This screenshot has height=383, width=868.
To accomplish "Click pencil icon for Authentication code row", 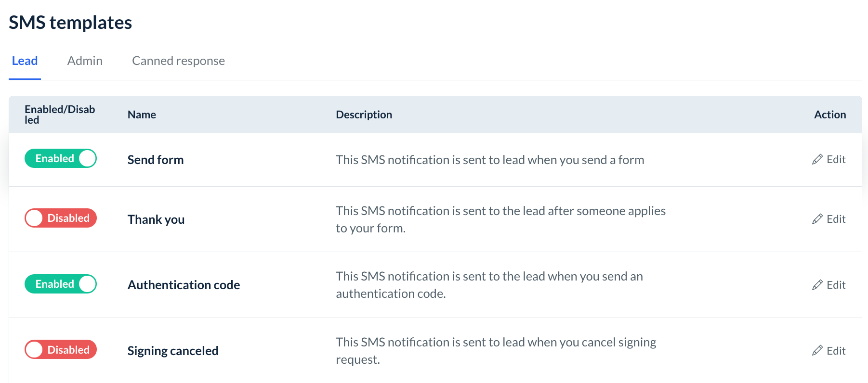I will 817,285.
